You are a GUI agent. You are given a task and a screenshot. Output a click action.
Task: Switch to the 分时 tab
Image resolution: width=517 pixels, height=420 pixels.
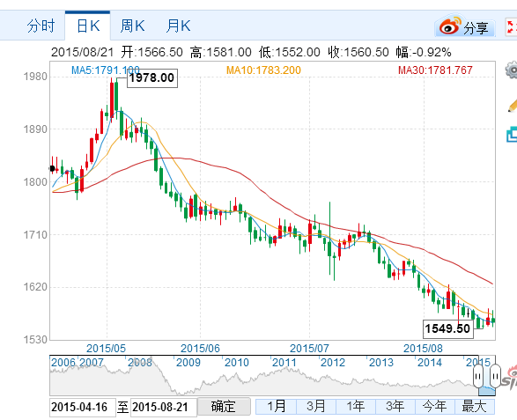coord(41,26)
